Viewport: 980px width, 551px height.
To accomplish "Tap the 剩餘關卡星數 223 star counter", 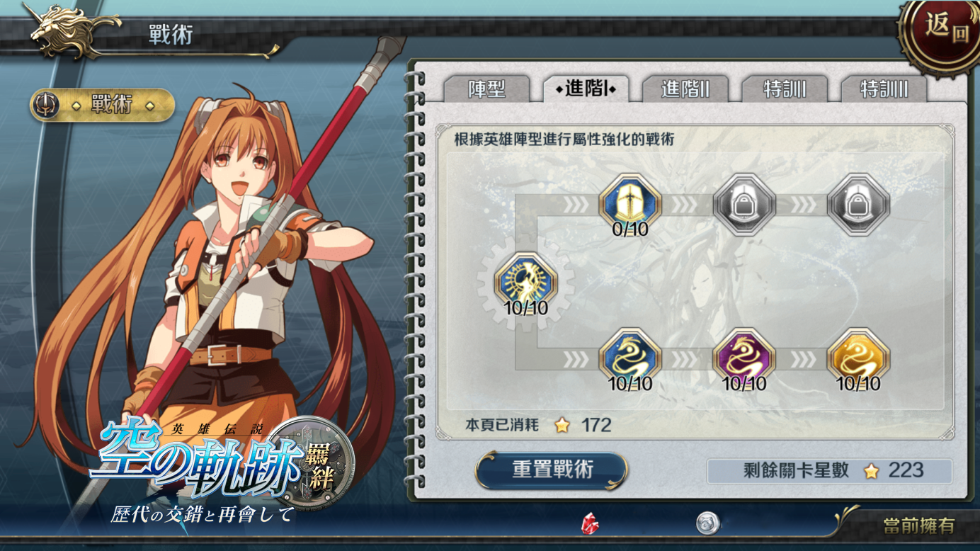I will (x=829, y=470).
